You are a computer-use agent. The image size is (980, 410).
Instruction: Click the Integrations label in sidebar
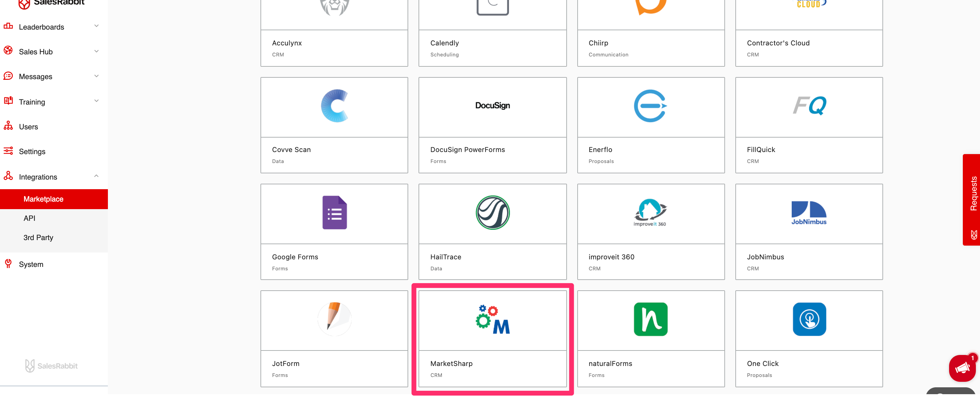pyautogui.click(x=38, y=177)
